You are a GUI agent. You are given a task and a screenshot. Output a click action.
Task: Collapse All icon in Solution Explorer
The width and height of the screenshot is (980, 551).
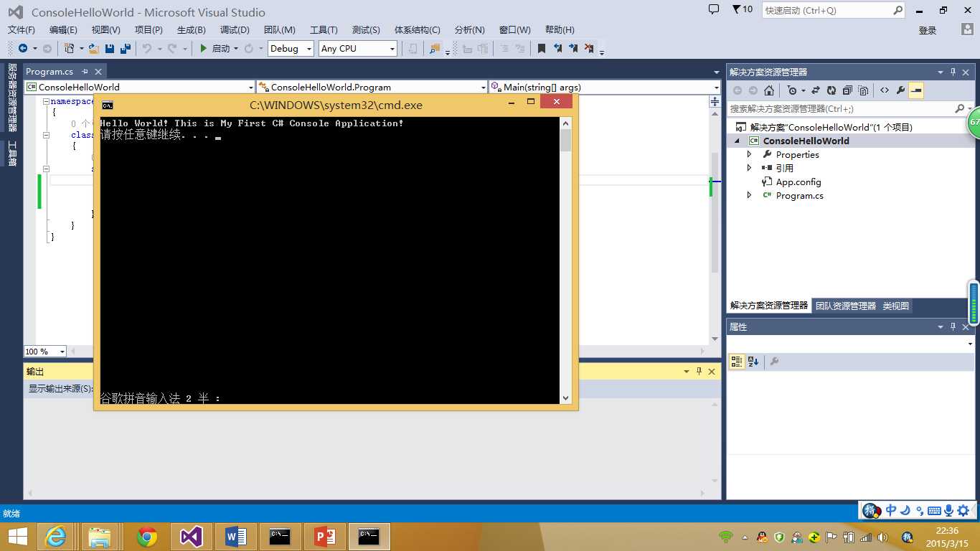click(847, 90)
